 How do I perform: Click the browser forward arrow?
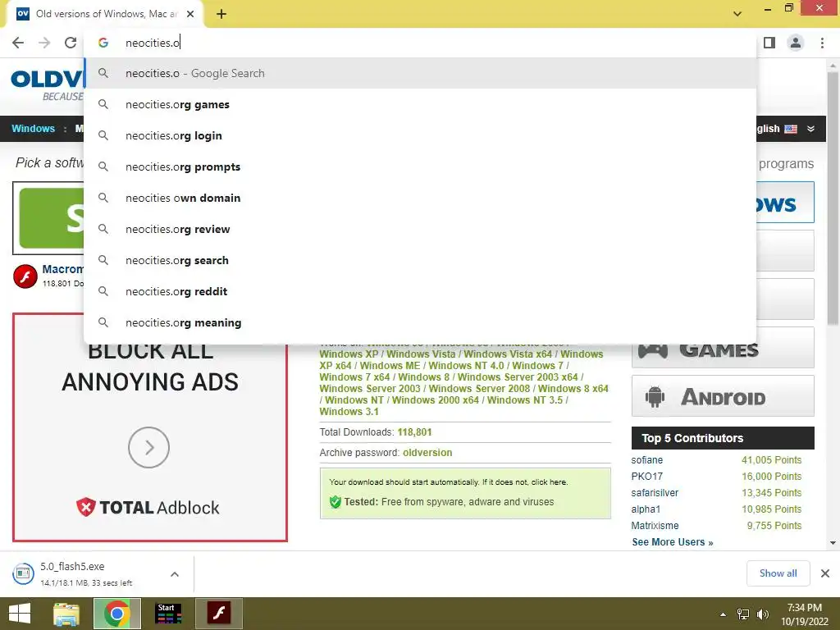(44, 43)
